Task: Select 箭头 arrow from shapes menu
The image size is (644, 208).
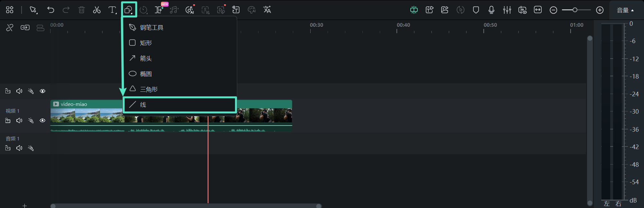Action: (x=180, y=58)
